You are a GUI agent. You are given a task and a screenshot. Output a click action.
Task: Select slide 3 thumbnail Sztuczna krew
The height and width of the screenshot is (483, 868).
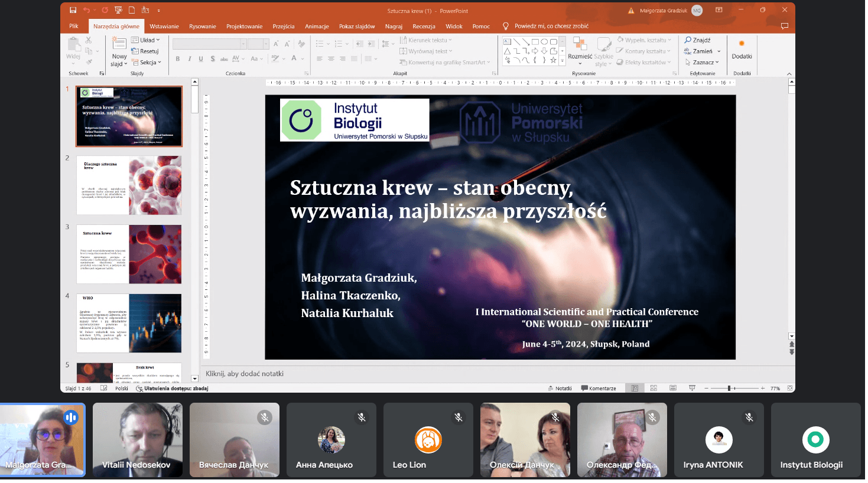(129, 254)
